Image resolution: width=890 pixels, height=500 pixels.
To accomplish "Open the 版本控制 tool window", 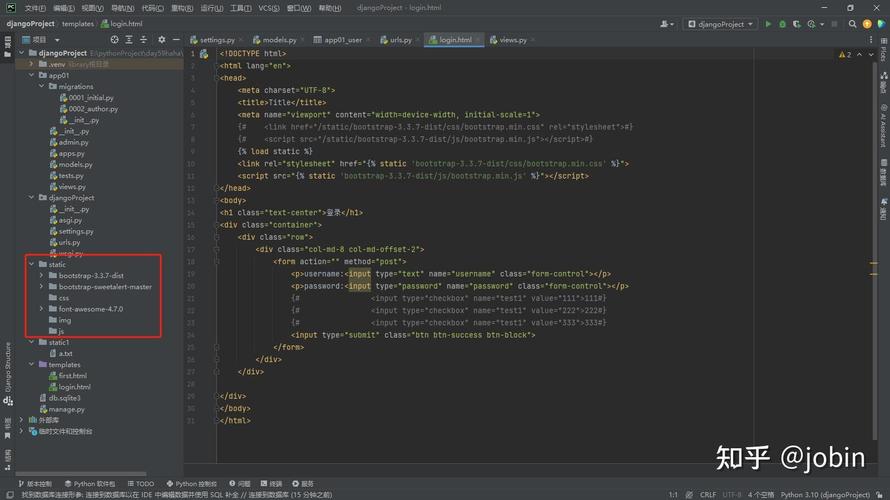I will (x=35, y=484).
